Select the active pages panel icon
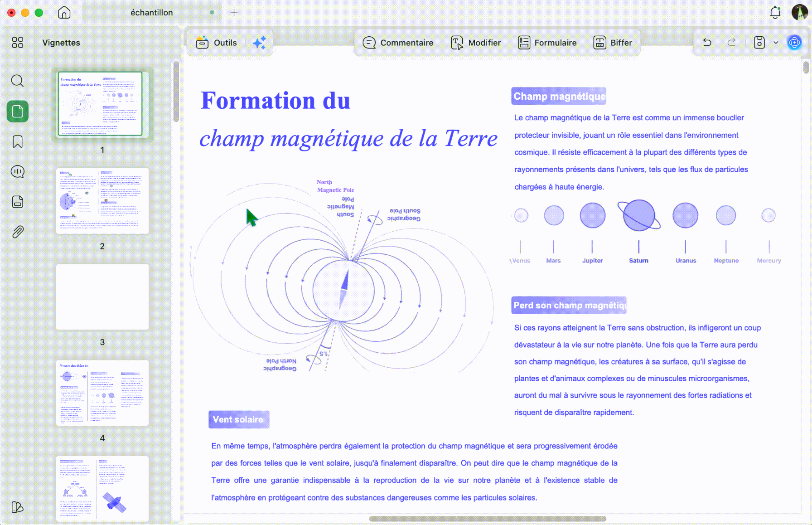 18,112
